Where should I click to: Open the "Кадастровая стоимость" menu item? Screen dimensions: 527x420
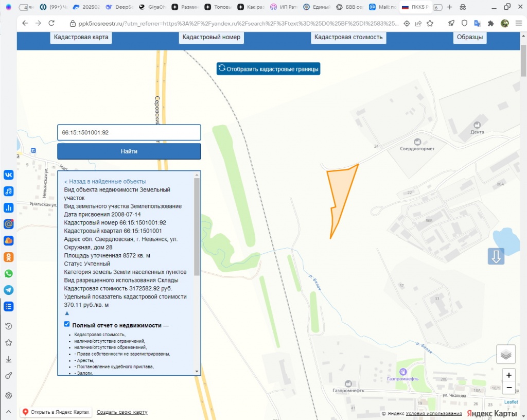point(348,37)
